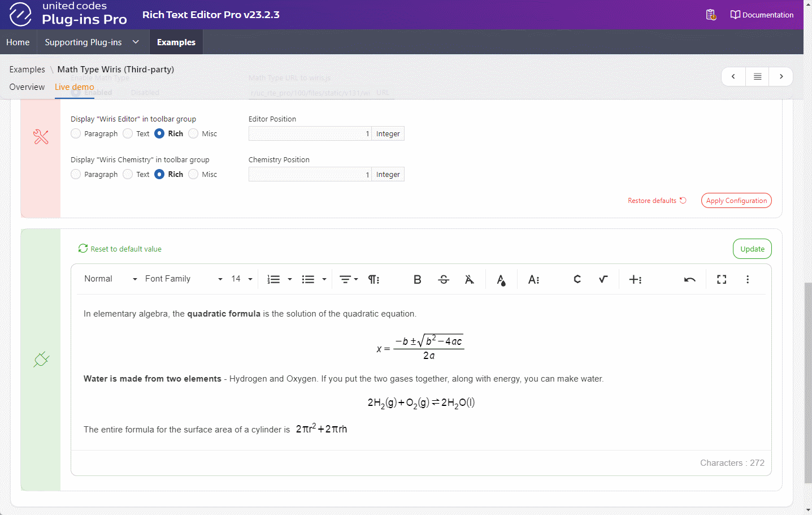Toggle bold formatting

[x=418, y=279]
